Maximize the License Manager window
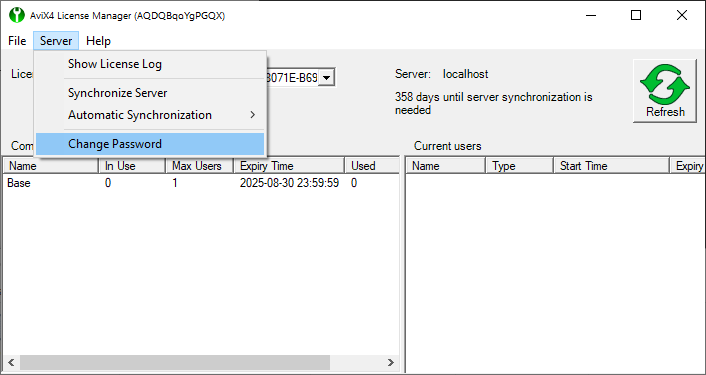This screenshot has width=706, height=375. click(x=636, y=15)
